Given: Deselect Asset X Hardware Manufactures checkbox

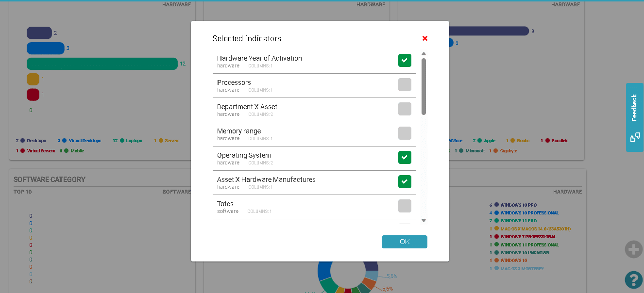Looking at the screenshot, I should 405,181.
